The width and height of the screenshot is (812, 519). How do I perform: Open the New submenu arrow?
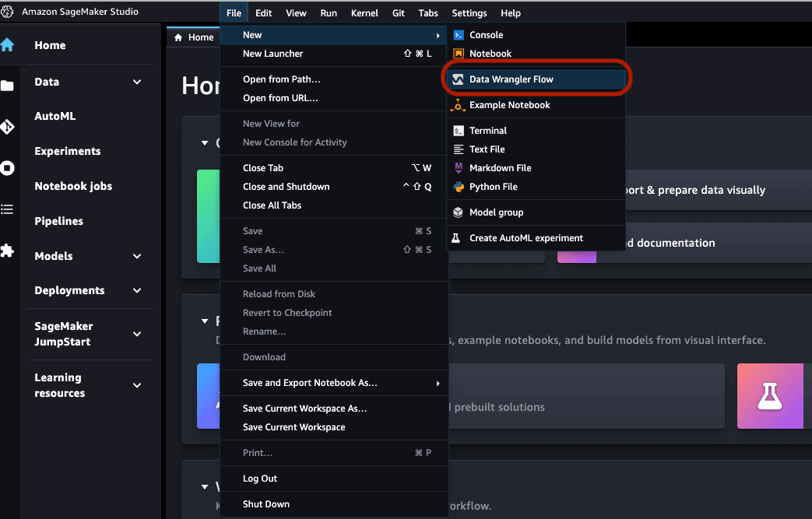pyautogui.click(x=438, y=35)
